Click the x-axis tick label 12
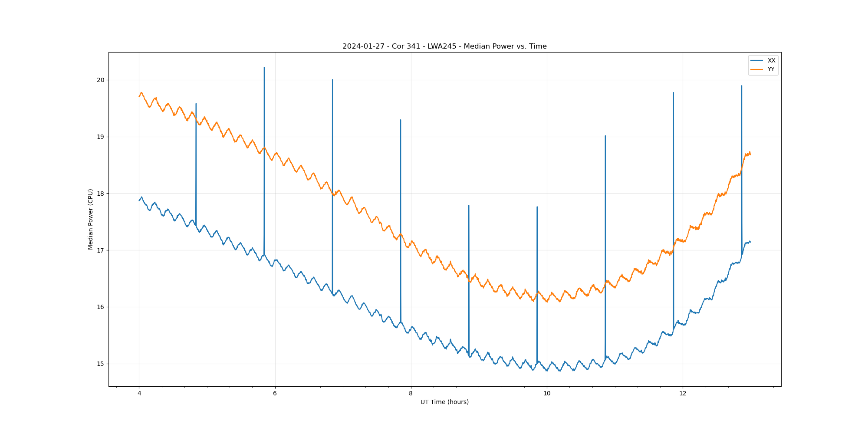Viewport: 868px width, 434px height. [x=683, y=394]
